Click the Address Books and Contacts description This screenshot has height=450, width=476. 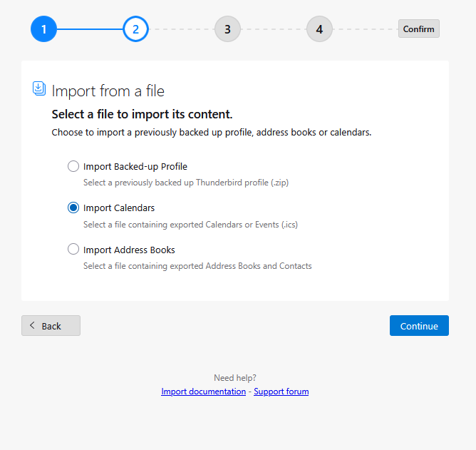click(197, 266)
